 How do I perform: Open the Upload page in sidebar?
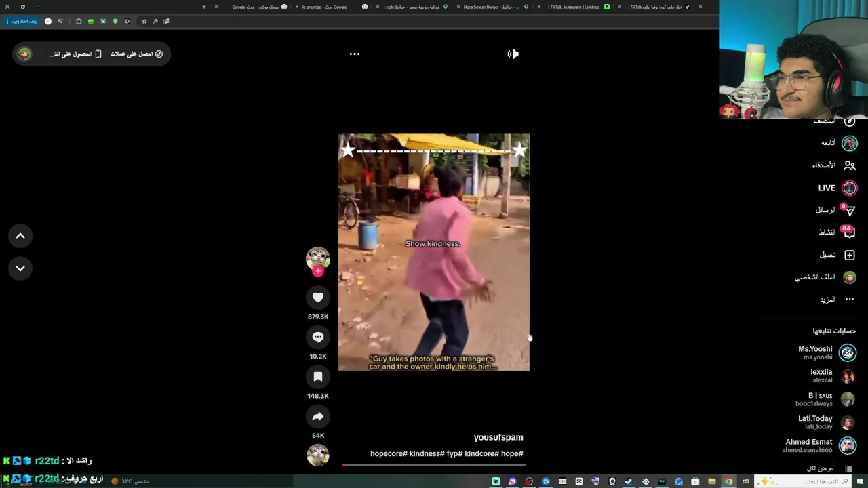[837, 255]
